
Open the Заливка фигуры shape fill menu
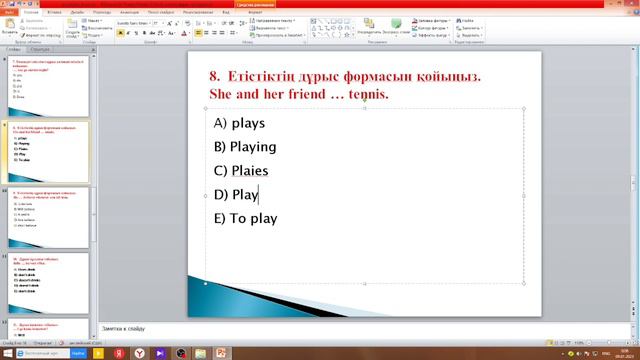click(431, 20)
